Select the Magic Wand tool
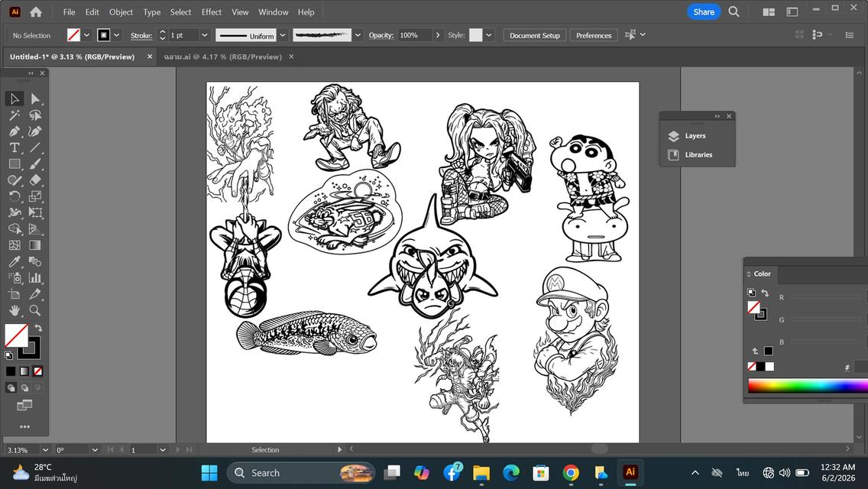868x489 pixels. (x=15, y=115)
